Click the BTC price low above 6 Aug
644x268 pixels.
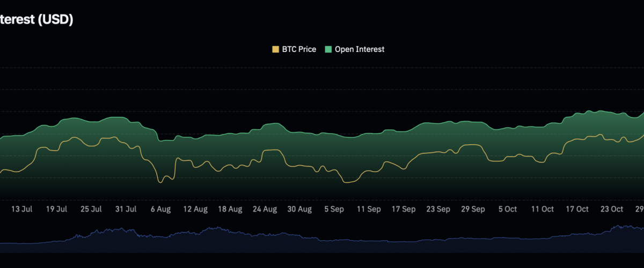pos(160,182)
